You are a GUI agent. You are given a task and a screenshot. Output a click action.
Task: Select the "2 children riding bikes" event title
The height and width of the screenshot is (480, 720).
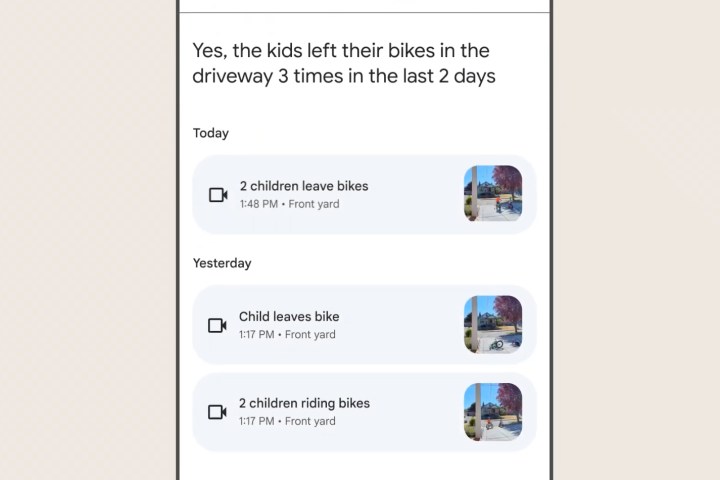[304, 404]
